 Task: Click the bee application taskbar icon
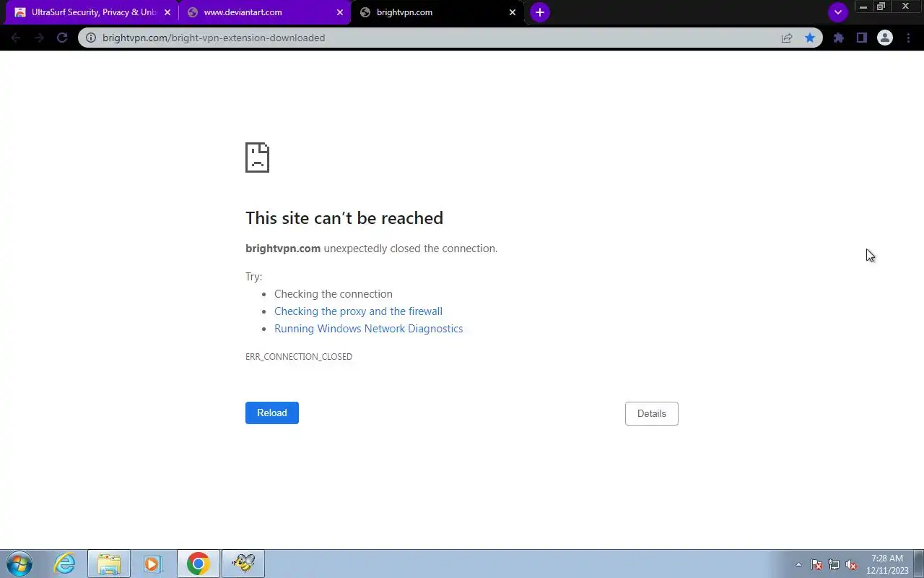243,564
